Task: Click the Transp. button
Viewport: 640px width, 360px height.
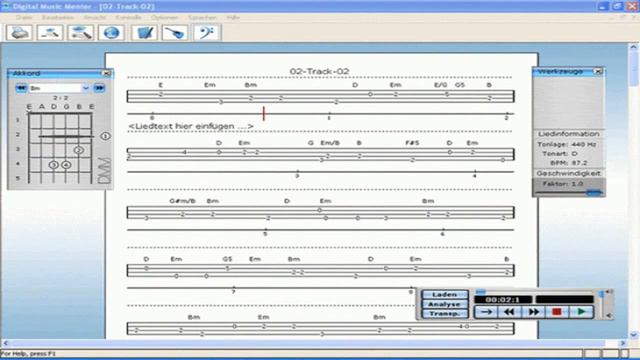Action: (444, 313)
